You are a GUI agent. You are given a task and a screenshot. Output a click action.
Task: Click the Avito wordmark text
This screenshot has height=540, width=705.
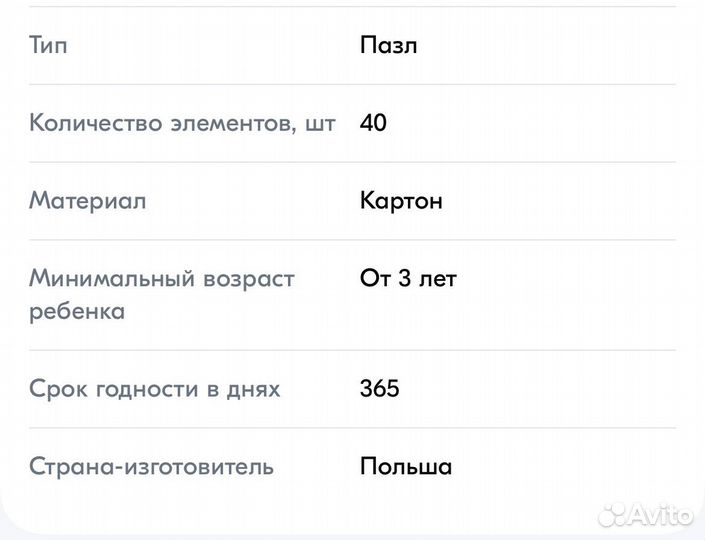pyautogui.click(x=661, y=515)
